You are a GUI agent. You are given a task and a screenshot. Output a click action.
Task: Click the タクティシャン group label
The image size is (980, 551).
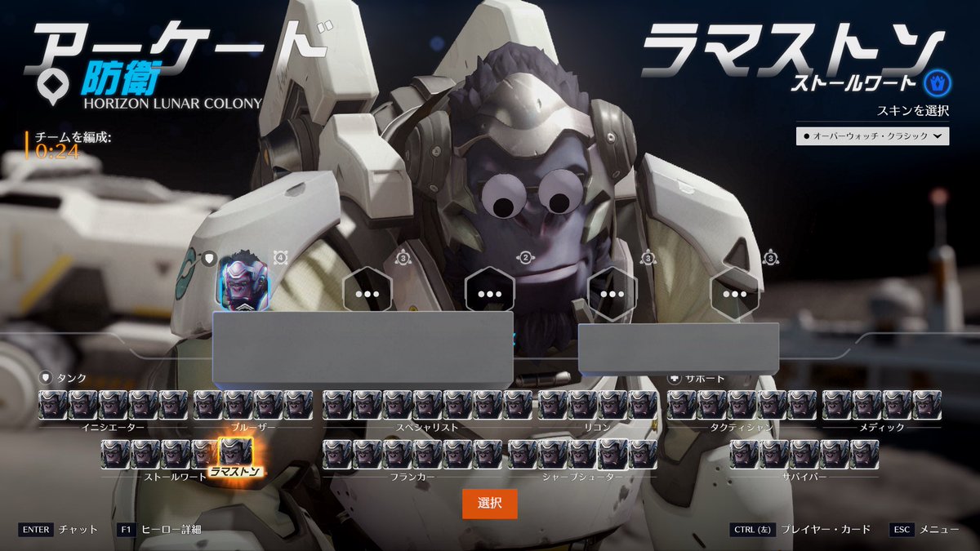point(742,427)
